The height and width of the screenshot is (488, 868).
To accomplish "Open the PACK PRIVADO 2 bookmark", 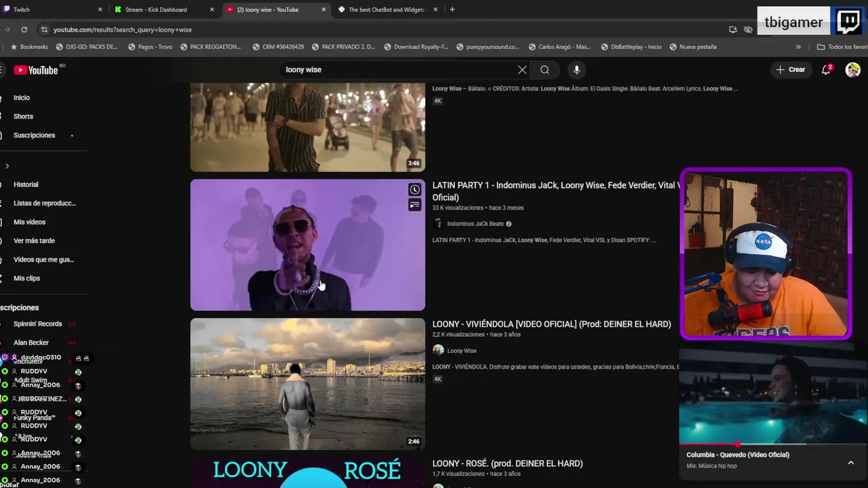I will click(x=344, y=47).
